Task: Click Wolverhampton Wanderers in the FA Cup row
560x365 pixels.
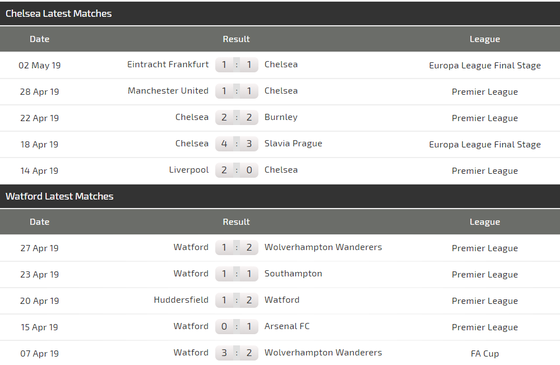Action: pos(323,353)
